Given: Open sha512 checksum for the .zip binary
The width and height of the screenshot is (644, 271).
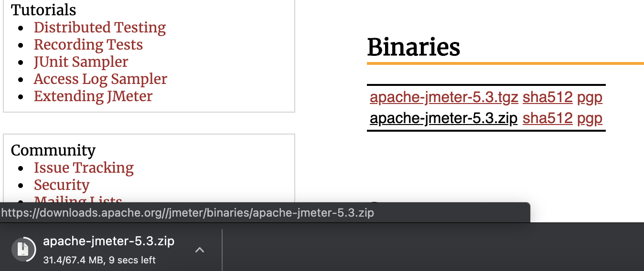Looking at the screenshot, I should tap(547, 118).
